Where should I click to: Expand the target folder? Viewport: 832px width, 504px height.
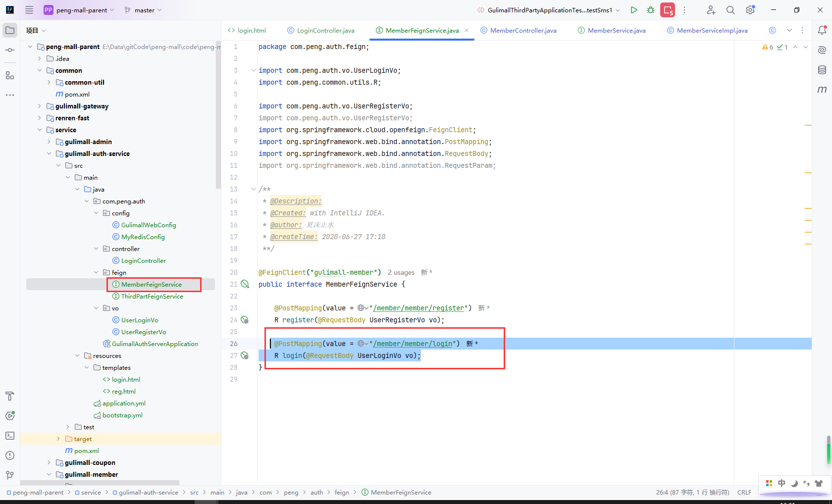coord(58,439)
